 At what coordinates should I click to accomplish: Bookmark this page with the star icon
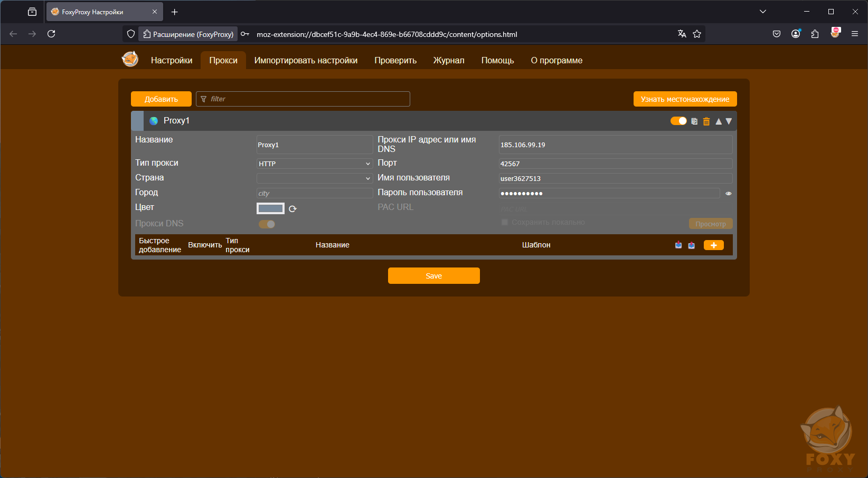click(697, 34)
